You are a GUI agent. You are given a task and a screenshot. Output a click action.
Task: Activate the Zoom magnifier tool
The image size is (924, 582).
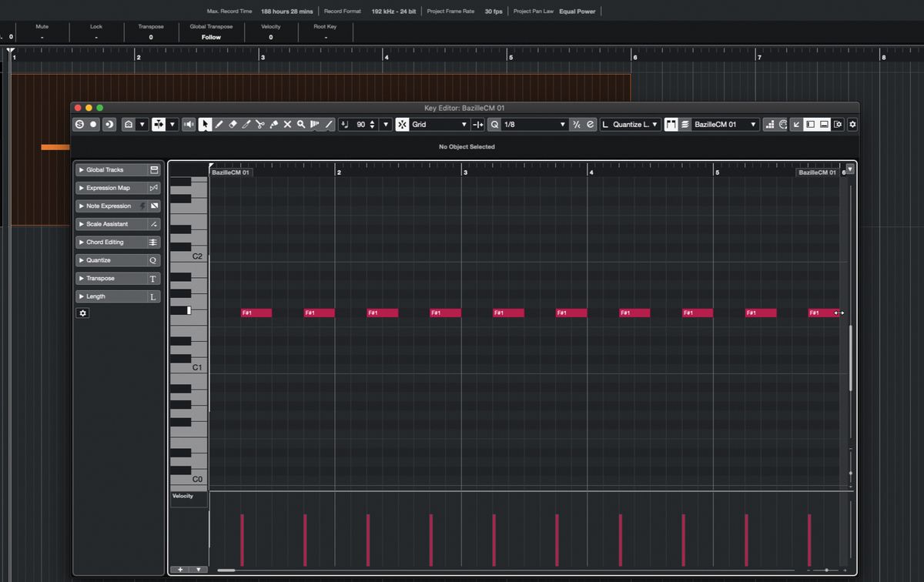click(301, 124)
